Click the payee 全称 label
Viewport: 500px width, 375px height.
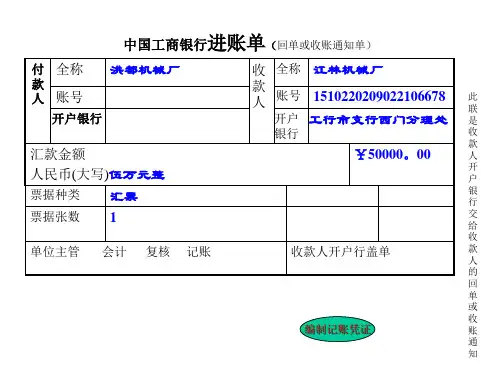pos(289,69)
